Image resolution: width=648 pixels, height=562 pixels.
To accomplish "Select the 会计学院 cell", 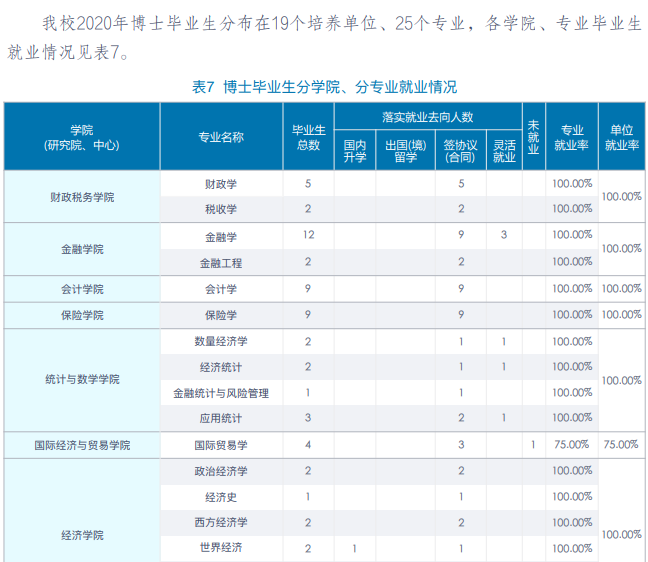I will pos(82,289).
